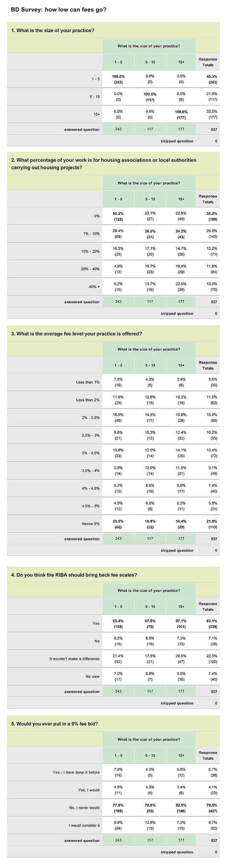This screenshot has height=868, width=227.
Task: Select the 79.5% (427) response total cell
Action: coord(211,808)
